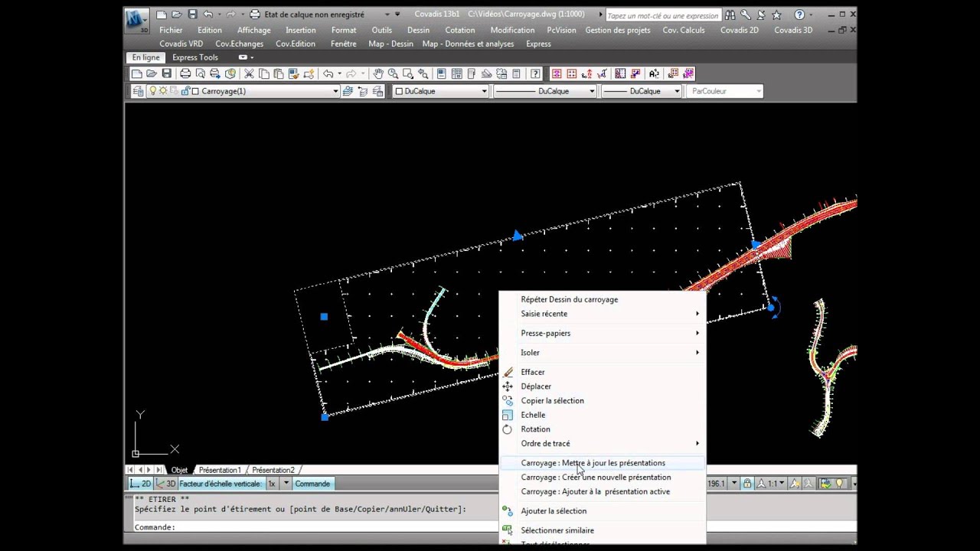The width and height of the screenshot is (980, 551).
Task: Click the second Covadis grid (carroyage) icon
Action: (571, 73)
